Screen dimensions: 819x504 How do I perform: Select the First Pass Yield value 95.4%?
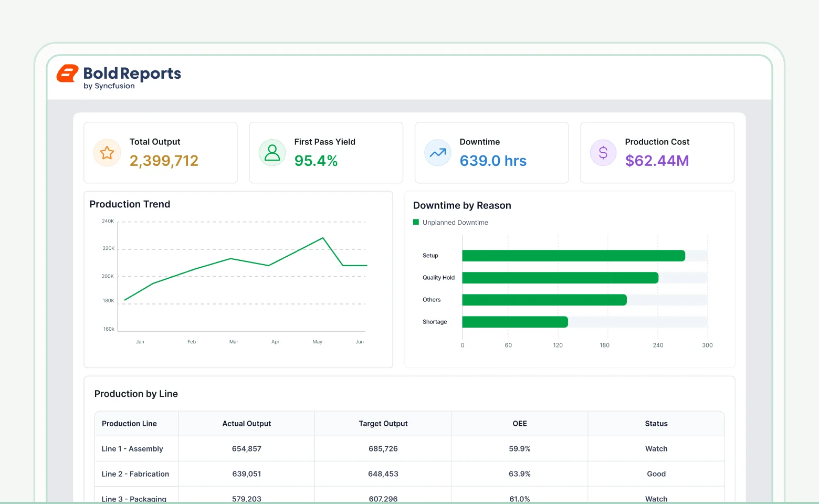point(316,161)
